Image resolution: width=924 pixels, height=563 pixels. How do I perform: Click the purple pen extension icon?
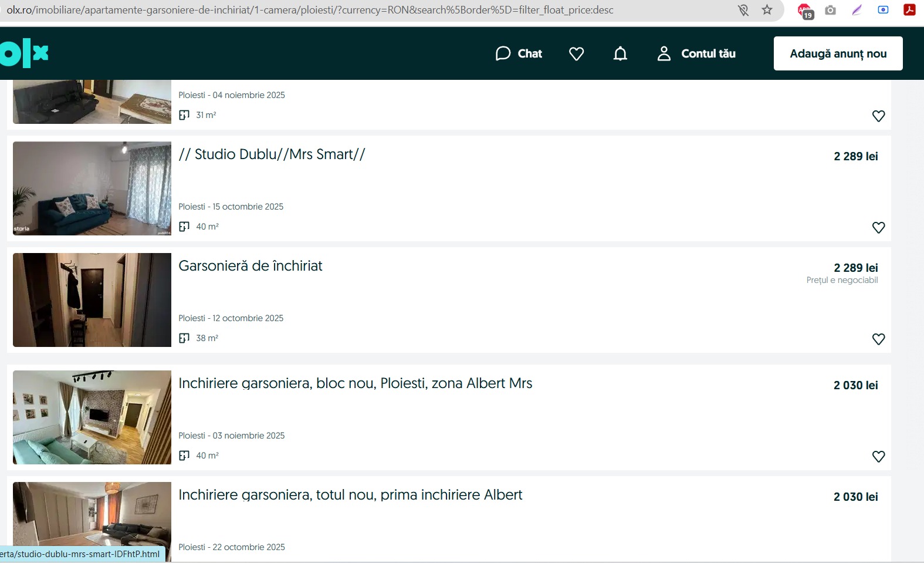[x=857, y=10]
